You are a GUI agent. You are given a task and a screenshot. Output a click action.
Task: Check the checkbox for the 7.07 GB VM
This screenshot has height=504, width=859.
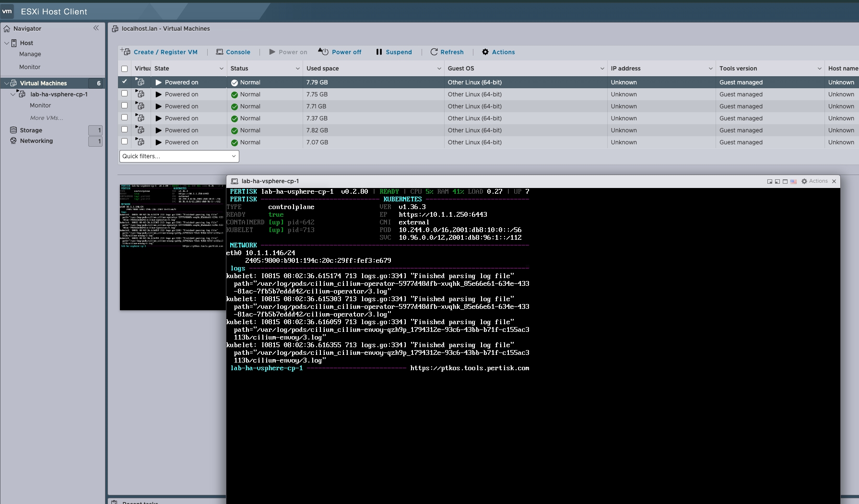125,141
